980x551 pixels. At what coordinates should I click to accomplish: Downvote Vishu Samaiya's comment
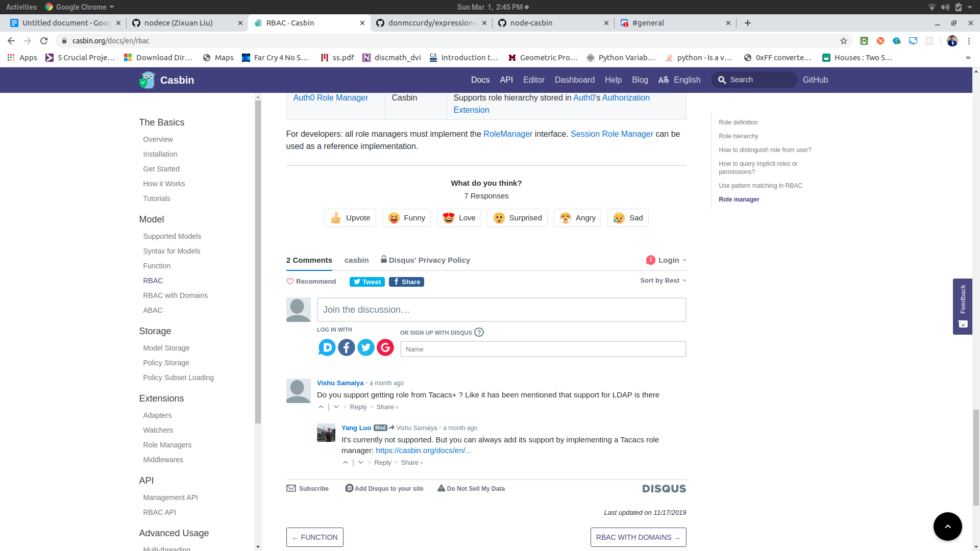pyautogui.click(x=336, y=407)
